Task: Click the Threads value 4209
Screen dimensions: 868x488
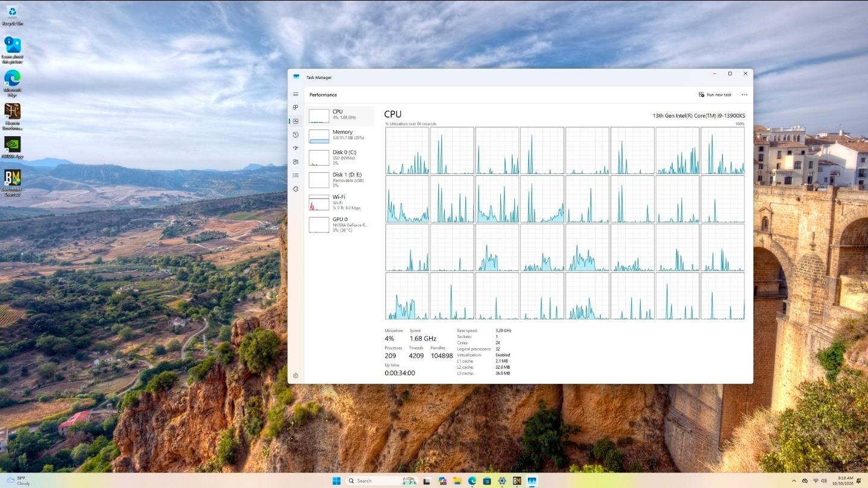Action: coord(417,356)
